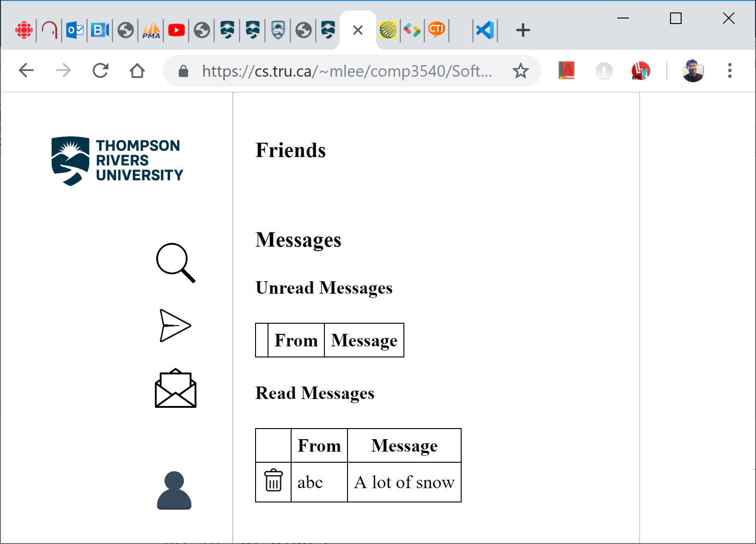The image size is (756, 544).
Task: Click the magnifying glass search icon
Action: pos(175,262)
